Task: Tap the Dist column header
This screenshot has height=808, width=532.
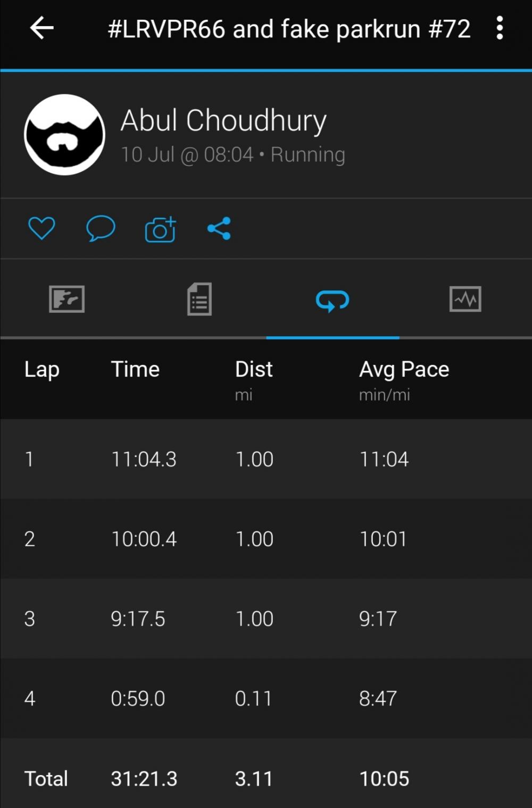Action: pos(254,369)
